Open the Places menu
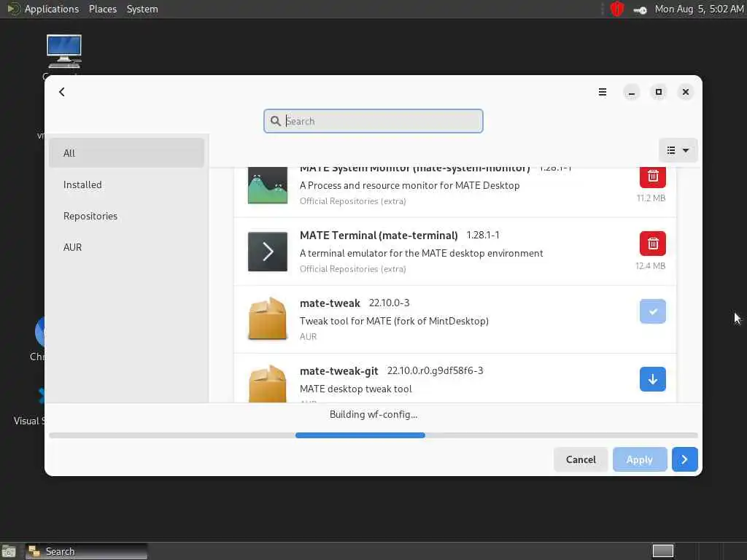The image size is (747, 560). tap(102, 9)
